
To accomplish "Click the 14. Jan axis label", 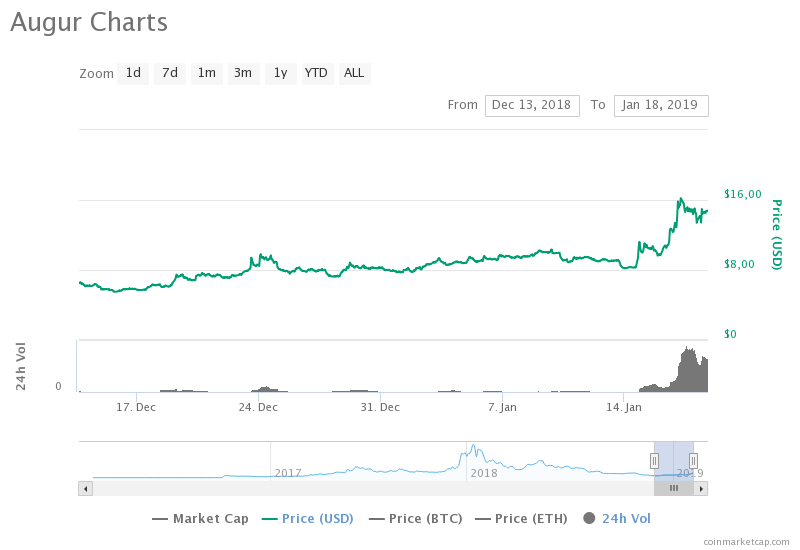I will coord(624,408).
